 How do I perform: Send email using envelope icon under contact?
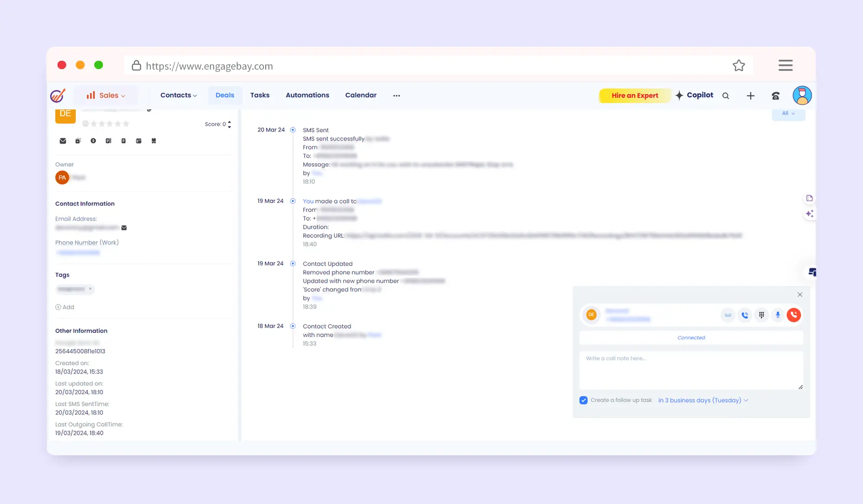point(63,141)
